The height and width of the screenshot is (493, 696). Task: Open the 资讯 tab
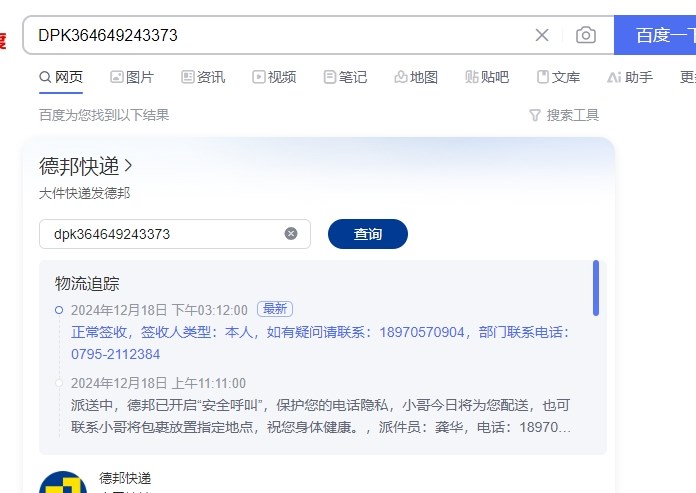(203, 77)
